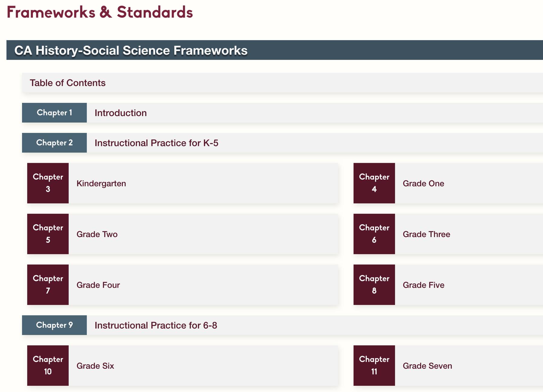
Task: Open the Grade Five chapter
Action: tap(423, 285)
